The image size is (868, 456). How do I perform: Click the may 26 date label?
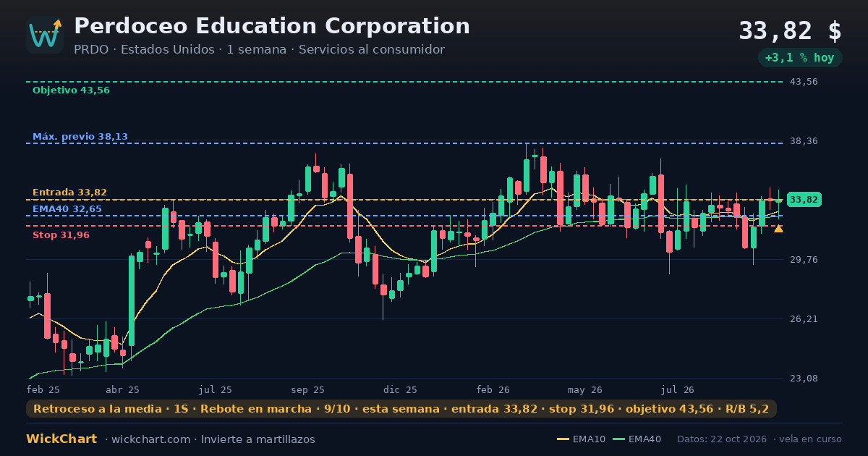click(x=585, y=389)
